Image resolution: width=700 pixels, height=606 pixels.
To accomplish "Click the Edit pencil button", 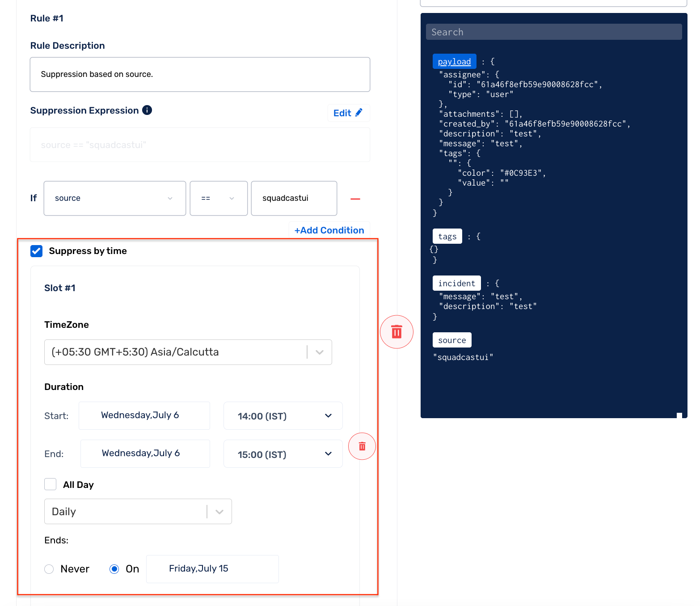I will coord(349,113).
